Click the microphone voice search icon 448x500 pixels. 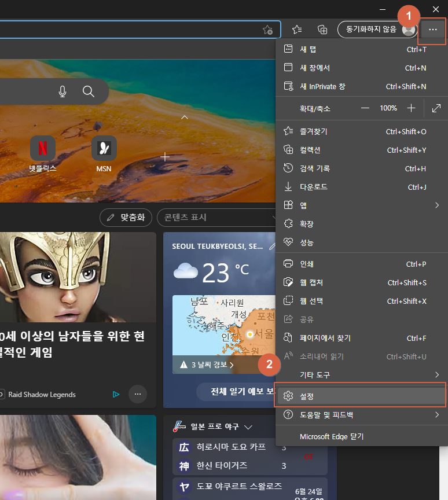click(63, 91)
